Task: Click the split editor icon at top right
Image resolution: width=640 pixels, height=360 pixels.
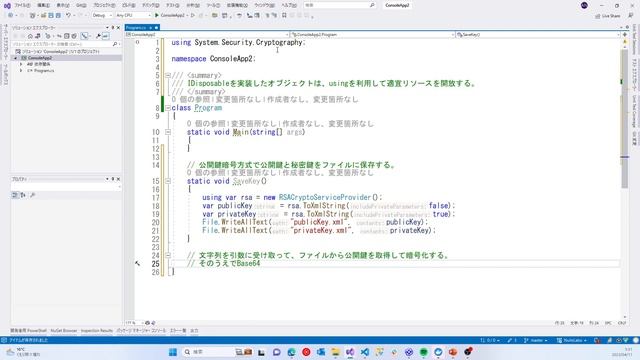Action: tap(624, 35)
